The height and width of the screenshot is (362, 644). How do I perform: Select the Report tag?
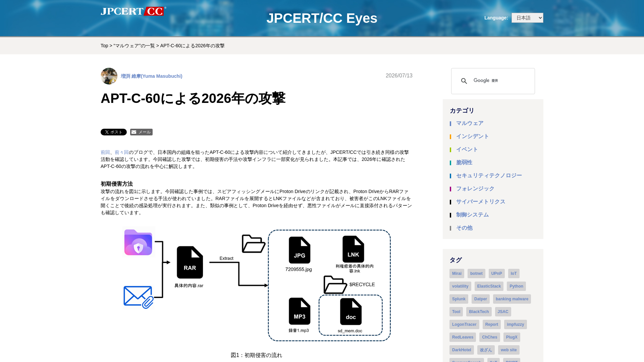pyautogui.click(x=492, y=324)
